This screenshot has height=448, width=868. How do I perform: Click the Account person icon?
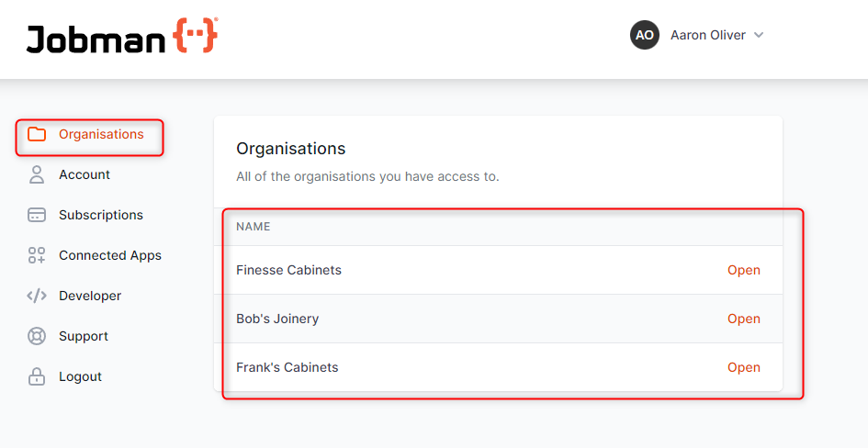pos(37,174)
